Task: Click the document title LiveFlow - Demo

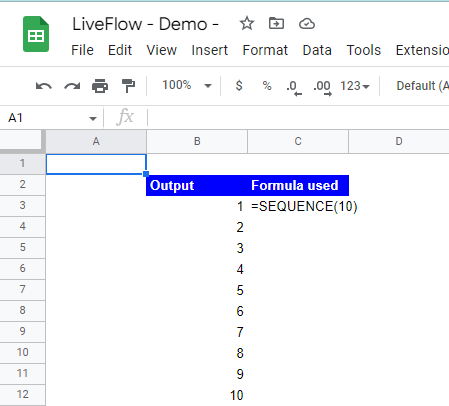Action: 146,24
